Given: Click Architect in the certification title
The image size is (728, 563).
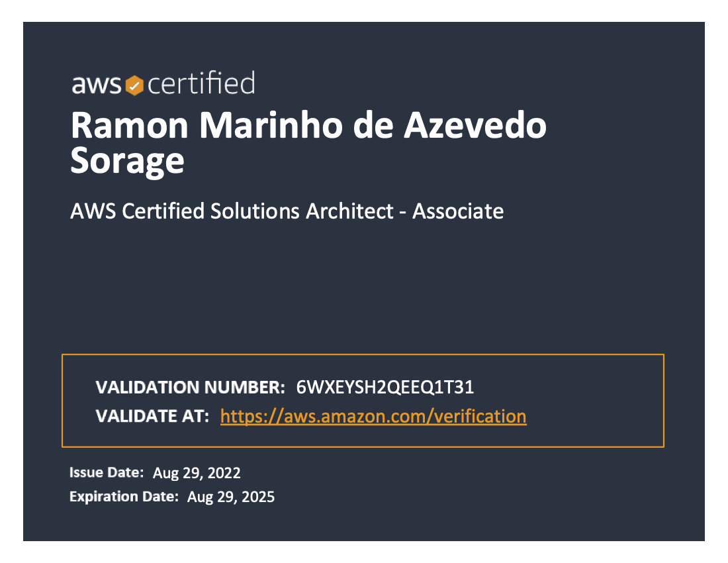Looking at the screenshot, I should click(x=349, y=211).
